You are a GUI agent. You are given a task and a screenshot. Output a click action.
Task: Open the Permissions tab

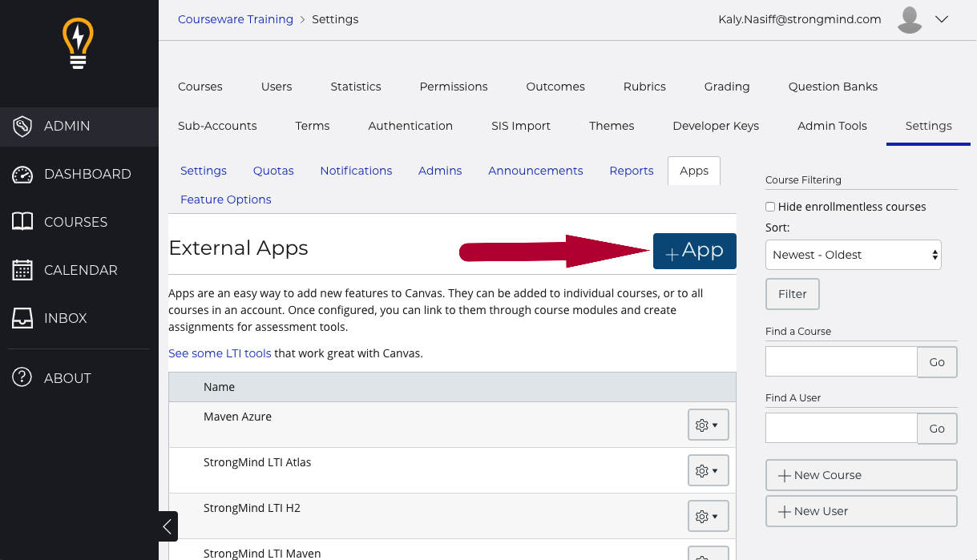[454, 87]
